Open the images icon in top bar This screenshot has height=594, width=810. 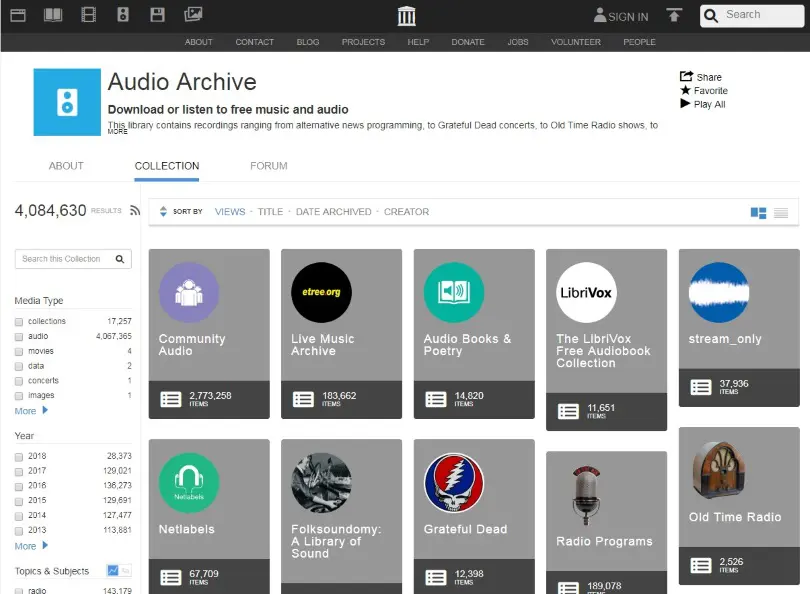[x=193, y=14]
